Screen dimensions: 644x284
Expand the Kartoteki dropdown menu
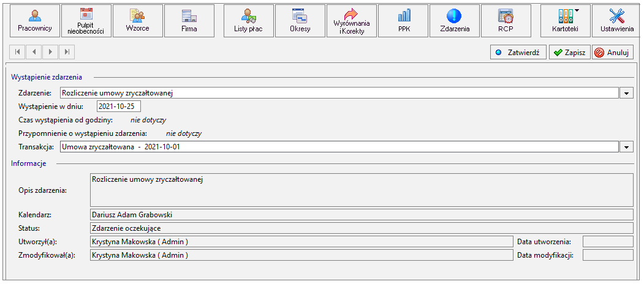(x=566, y=21)
